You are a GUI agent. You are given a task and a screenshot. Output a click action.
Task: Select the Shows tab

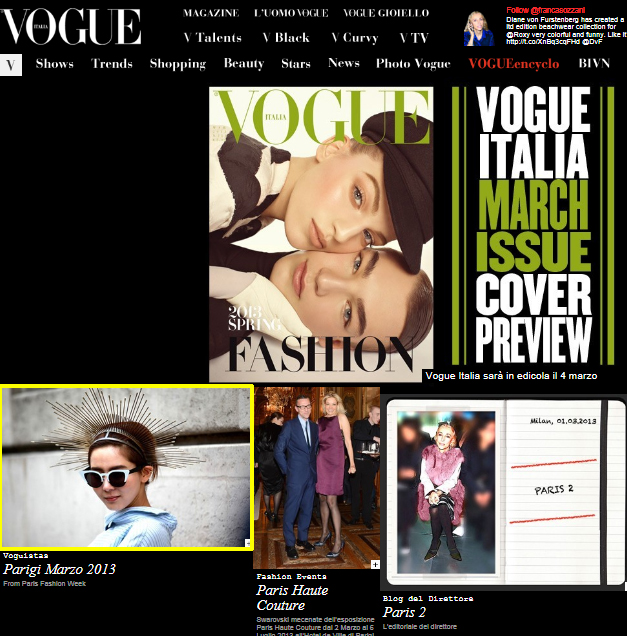coord(55,63)
